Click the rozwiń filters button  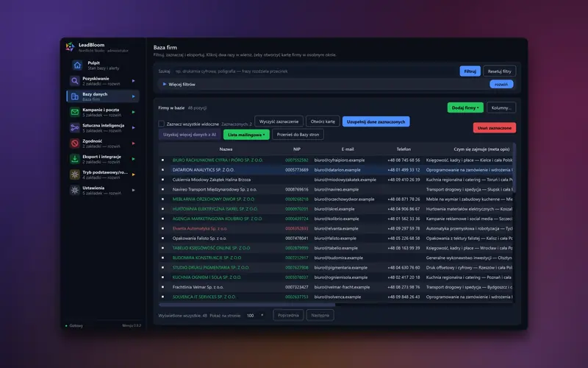[x=501, y=84]
